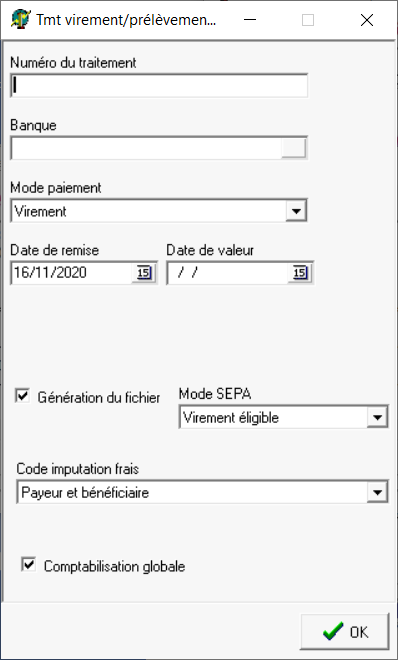The height and width of the screenshot is (660, 398).
Task: Click the green checkmark OK button
Action: [345, 632]
